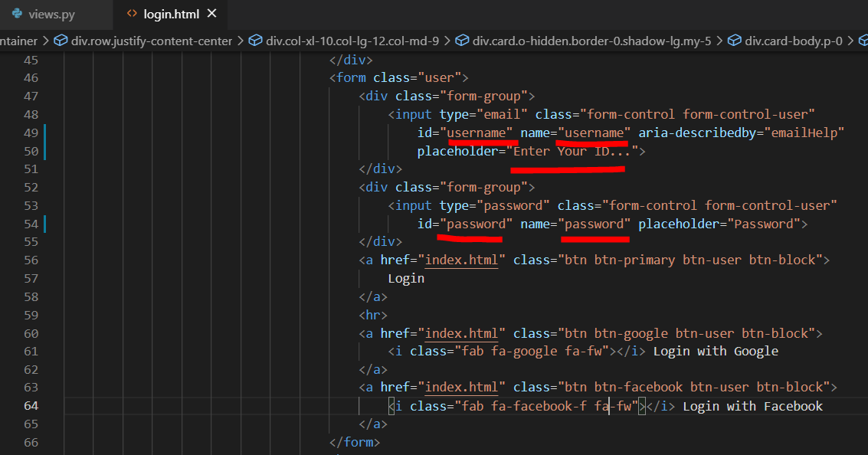The height and width of the screenshot is (455, 868).
Task: Open div.card-body.p-0 breadcrumb
Action: (x=793, y=41)
